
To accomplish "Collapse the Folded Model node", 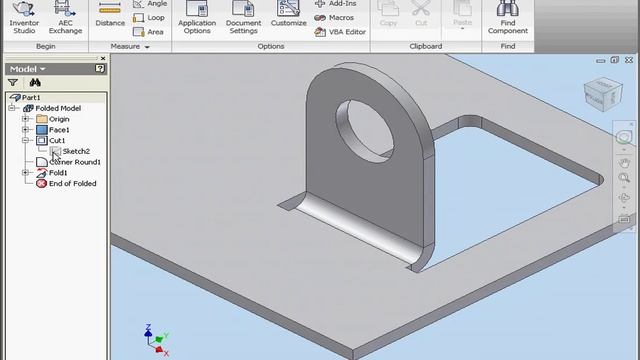I will [x=12, y=108].
